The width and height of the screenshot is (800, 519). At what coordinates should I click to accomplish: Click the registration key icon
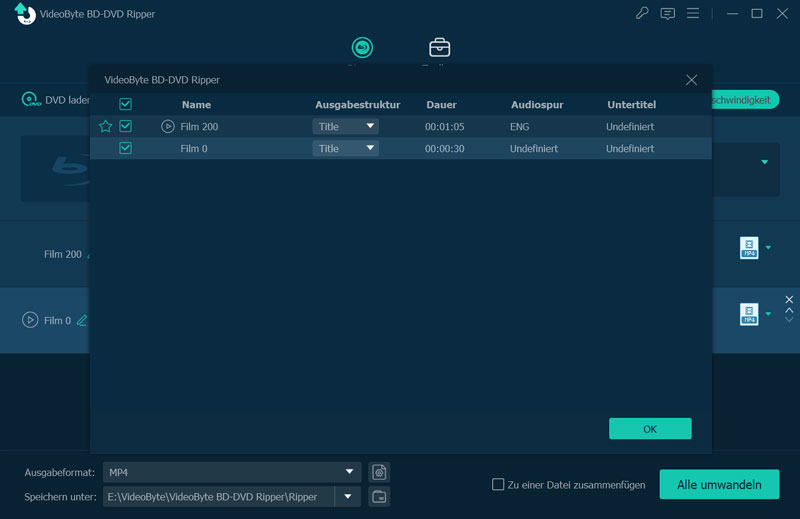[x=642, y=13]
